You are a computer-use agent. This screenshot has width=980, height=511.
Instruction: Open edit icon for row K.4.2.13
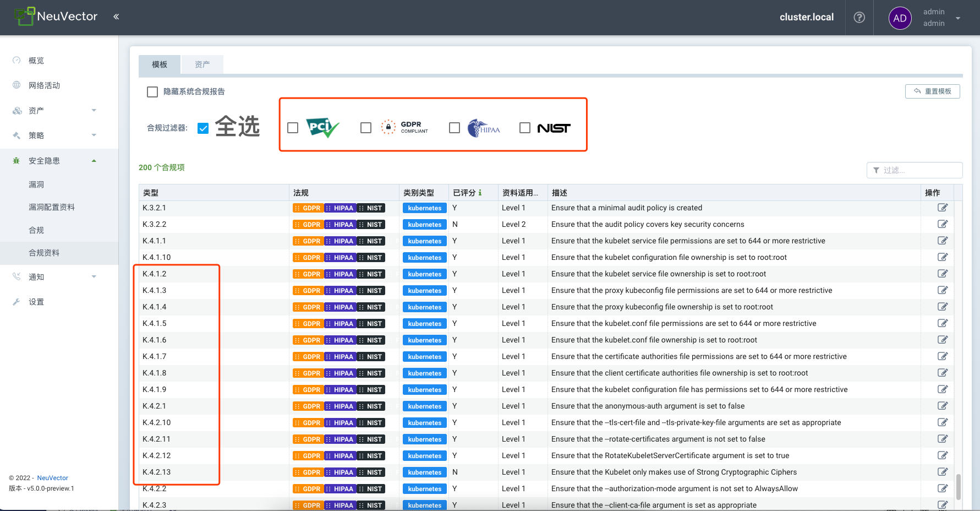point(942,472)
